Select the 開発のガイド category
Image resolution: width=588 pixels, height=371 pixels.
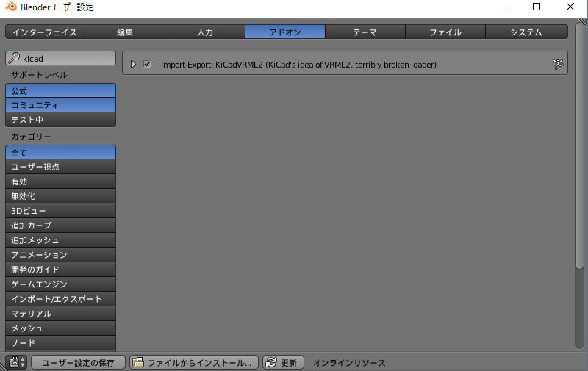tap(60, 270)
